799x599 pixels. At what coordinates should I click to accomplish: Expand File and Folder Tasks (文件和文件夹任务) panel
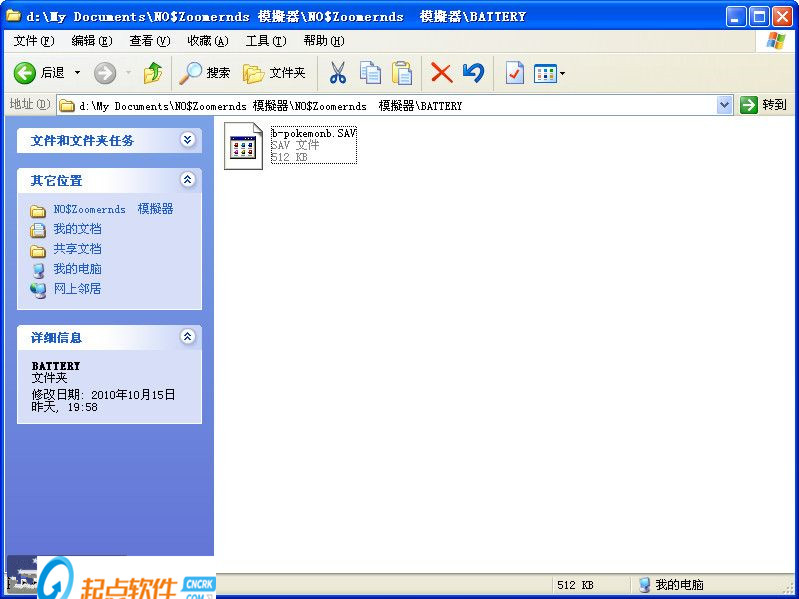[x=188, y=140]
